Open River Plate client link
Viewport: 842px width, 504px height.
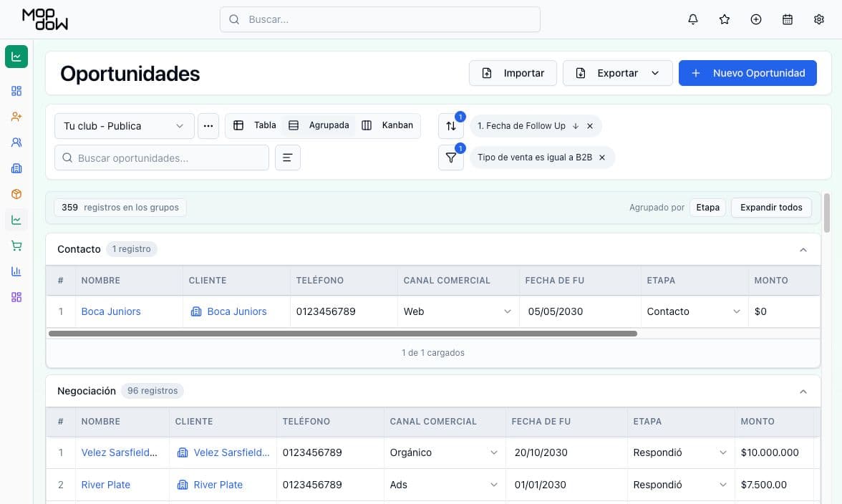click(x=218, y=485)
